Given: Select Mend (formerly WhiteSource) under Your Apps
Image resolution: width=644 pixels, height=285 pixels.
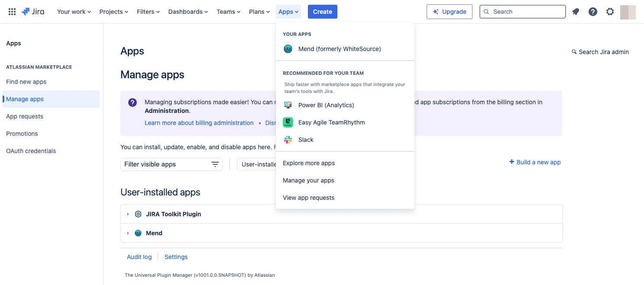Looking at the screenshot, I should coord(340,49).
